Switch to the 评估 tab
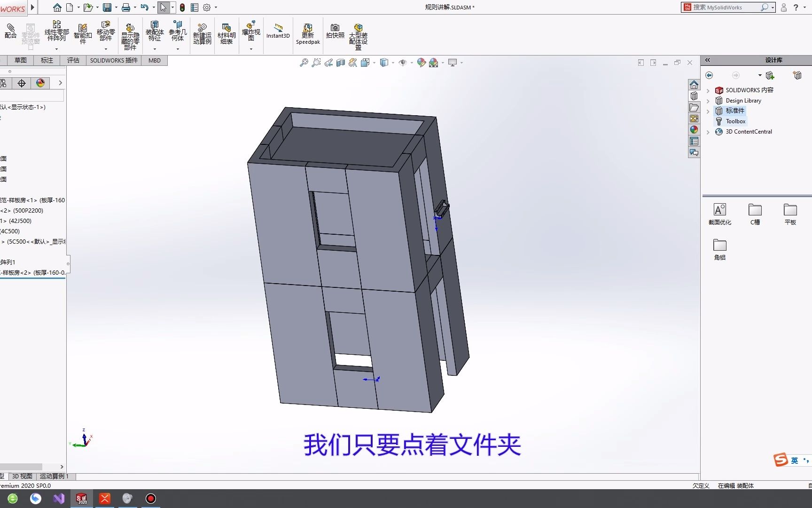This screenshot has width=812, height=508. (73, 60)
